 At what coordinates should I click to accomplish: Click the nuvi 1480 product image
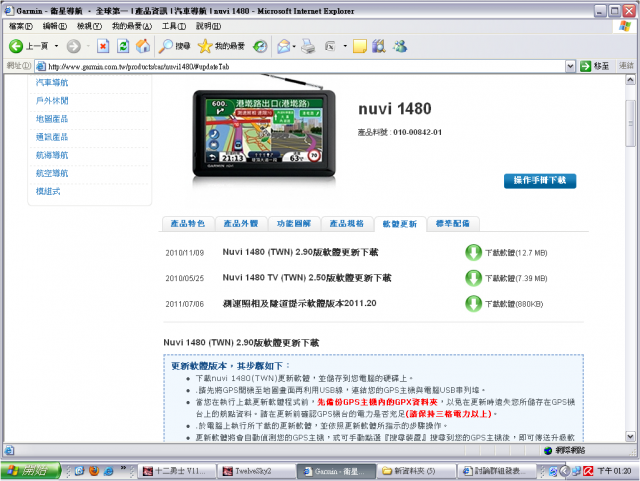(264, 133)
